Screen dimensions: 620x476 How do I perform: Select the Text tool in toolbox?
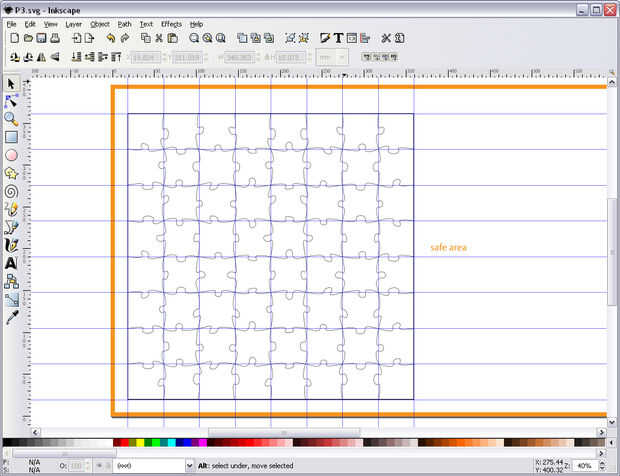(x=11, y=263)
